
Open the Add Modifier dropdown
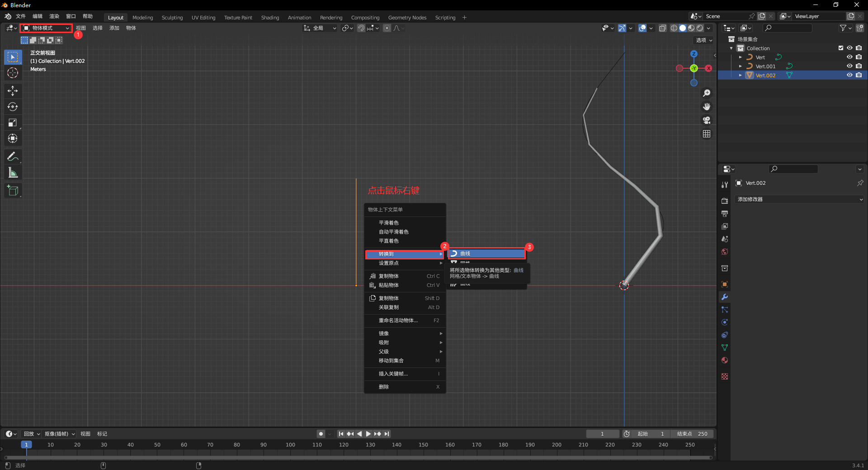coord(799,199)
